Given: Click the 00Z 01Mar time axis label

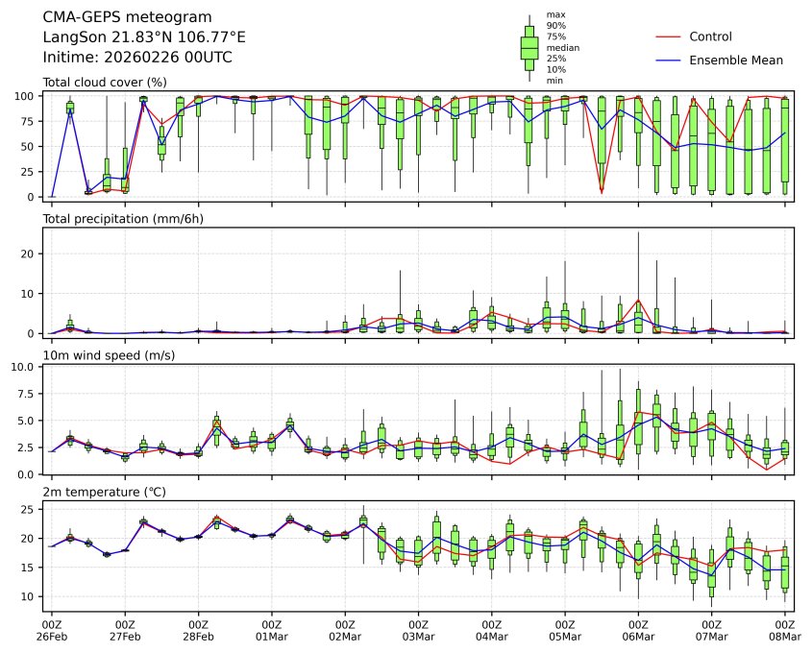Looking at the screenshot, I should pos(271,630).
